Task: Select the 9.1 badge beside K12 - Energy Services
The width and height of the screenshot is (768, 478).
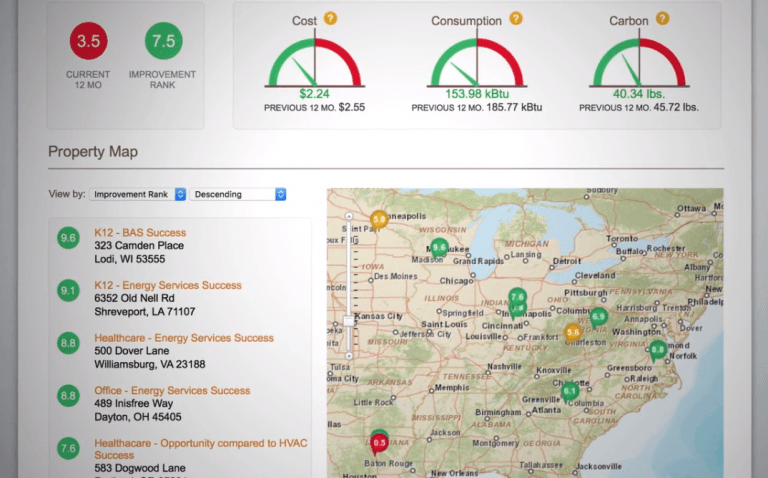Action: [x=68, y=291]
